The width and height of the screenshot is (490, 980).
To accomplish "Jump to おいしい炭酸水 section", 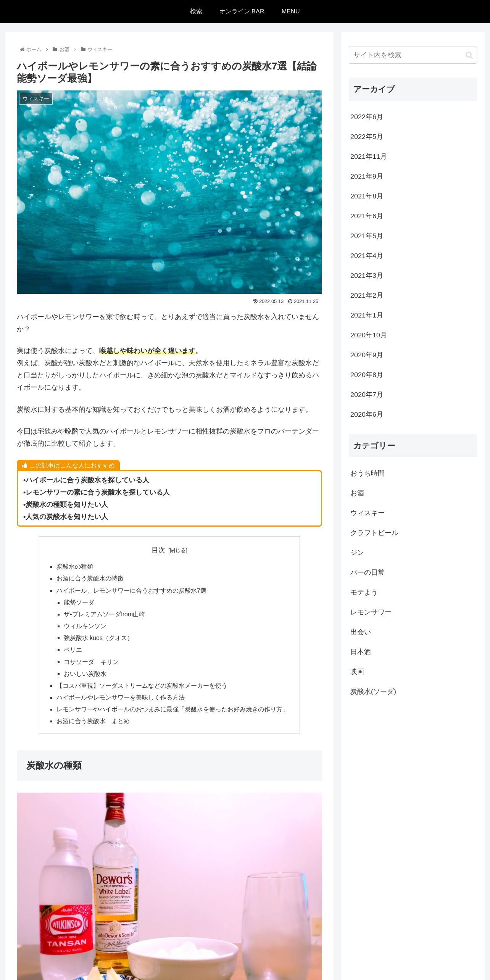I will pyautogui.click(x=85, y=674).
